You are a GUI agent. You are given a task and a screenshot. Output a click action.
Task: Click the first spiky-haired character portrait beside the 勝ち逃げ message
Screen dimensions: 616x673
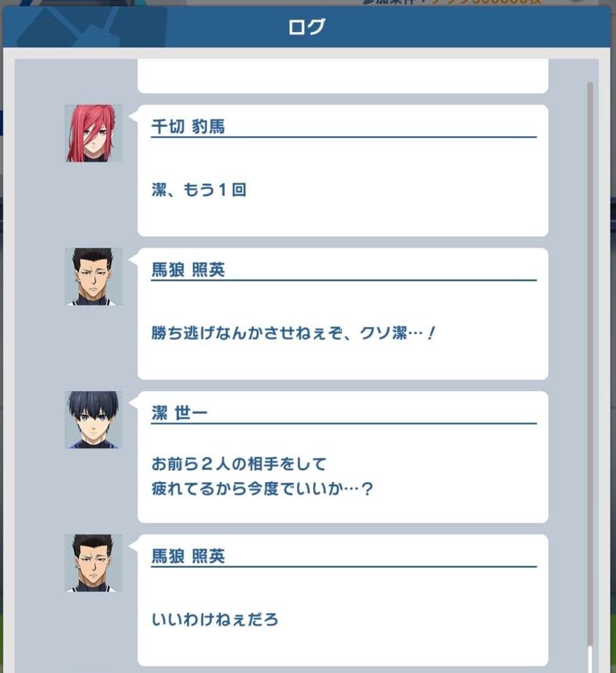94,277
